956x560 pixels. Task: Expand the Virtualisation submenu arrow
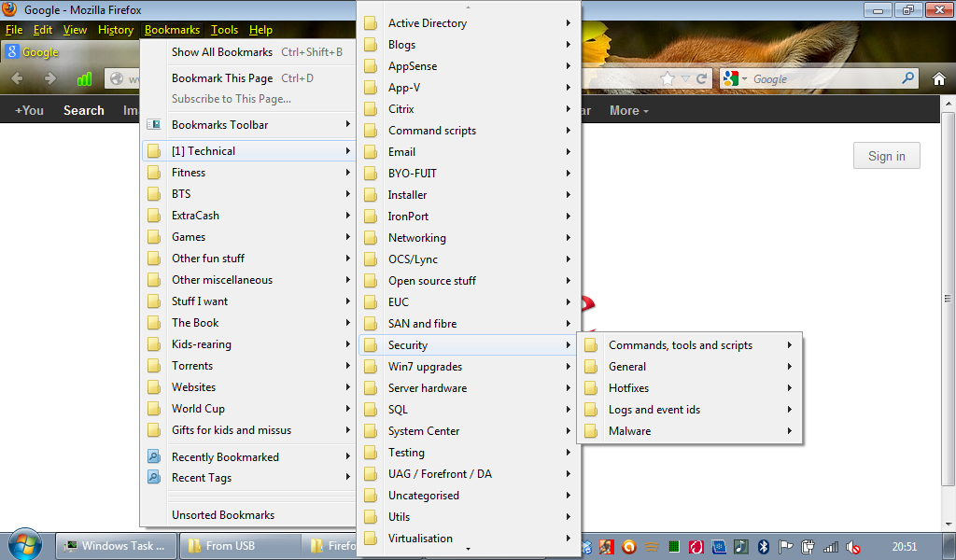click(569, 538)
